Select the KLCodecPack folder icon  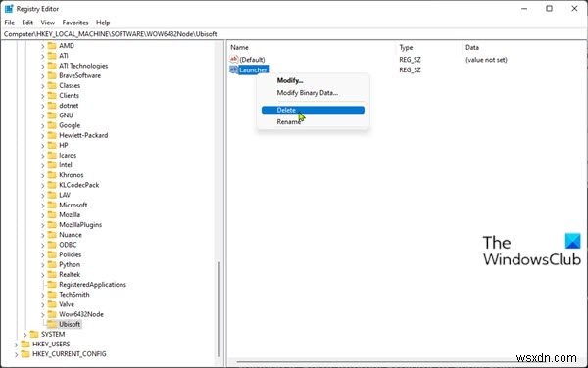tap(52, 185)
